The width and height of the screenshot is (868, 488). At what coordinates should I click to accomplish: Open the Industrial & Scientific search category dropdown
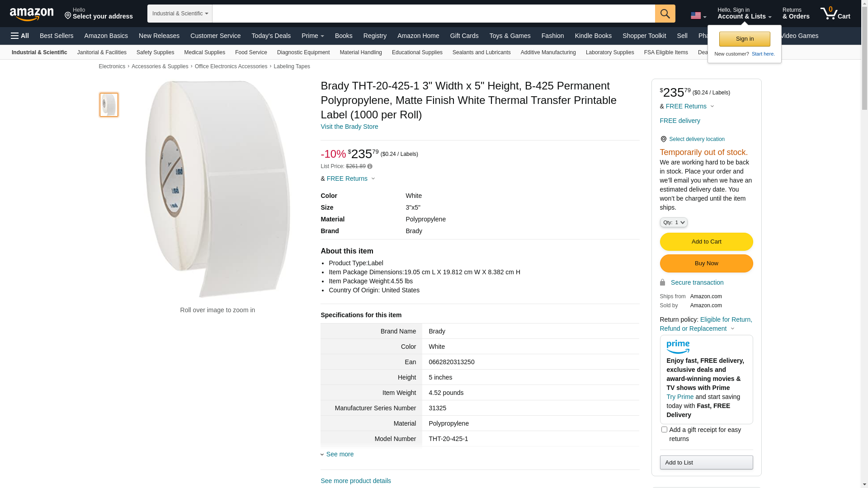point(180,14)
